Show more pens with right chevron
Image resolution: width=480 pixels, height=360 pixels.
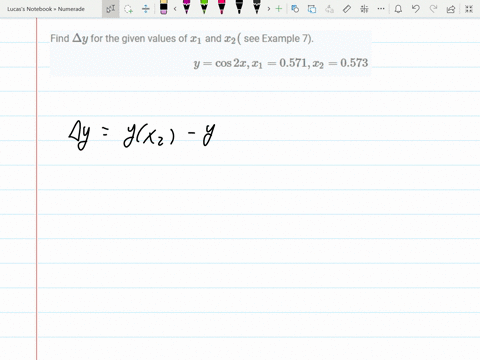point(269,9)
